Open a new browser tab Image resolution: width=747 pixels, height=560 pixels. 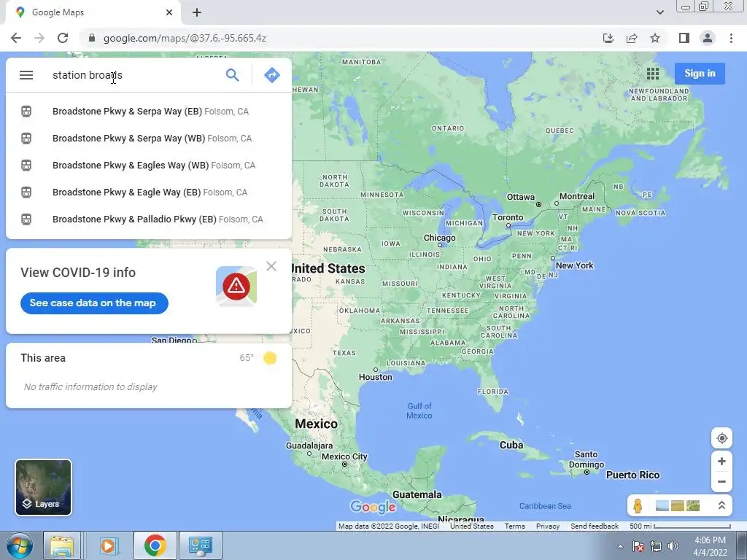coord(197,12)
